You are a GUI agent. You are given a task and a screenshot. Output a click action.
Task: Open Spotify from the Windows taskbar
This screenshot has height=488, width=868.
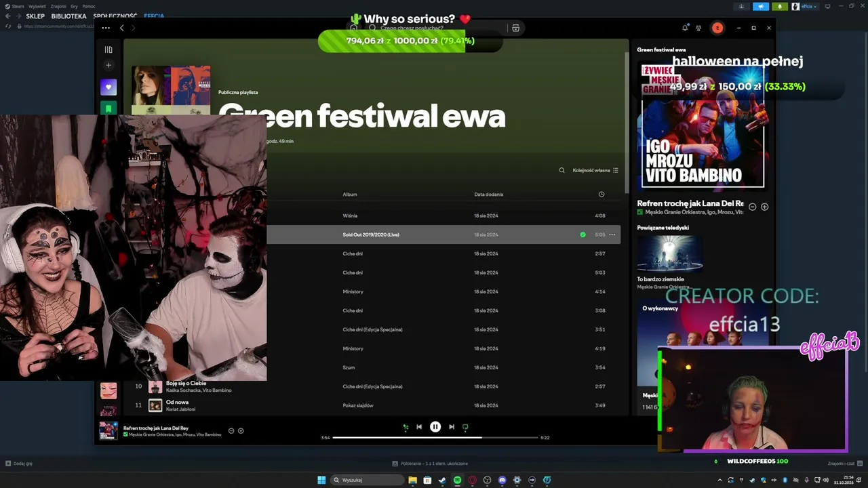457,480
